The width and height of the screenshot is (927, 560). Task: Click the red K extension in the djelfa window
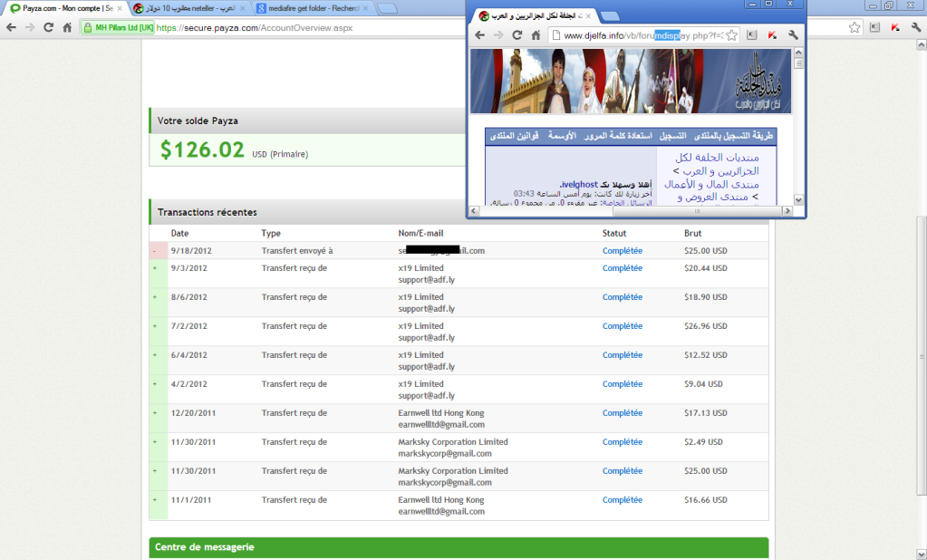point(772,35)
